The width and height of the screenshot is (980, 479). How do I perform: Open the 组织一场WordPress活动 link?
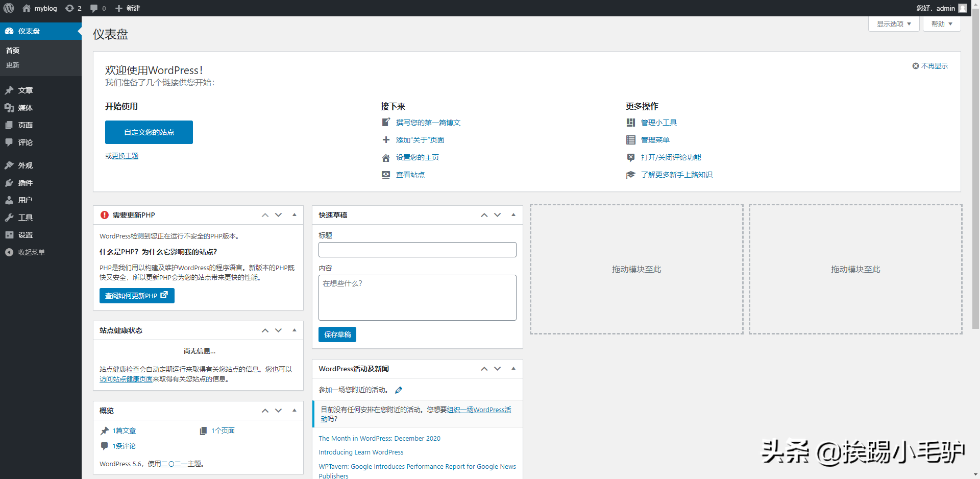[479, 410]
